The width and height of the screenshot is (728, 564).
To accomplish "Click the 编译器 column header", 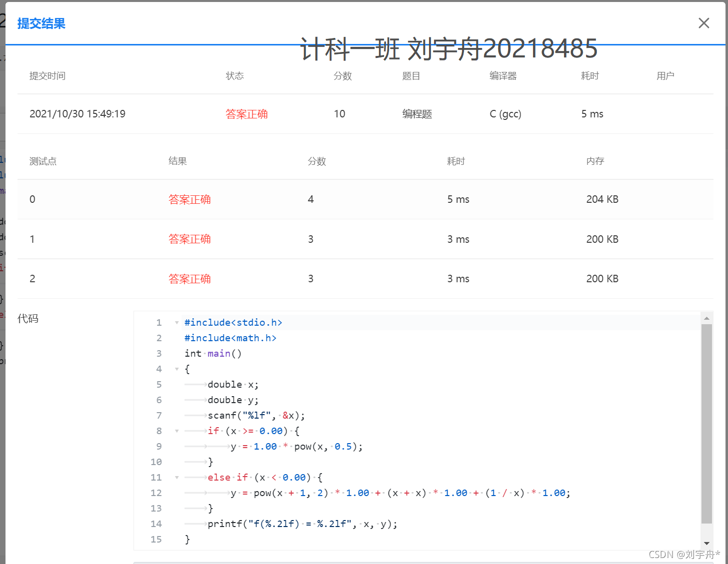I will [x=503, y=76].
